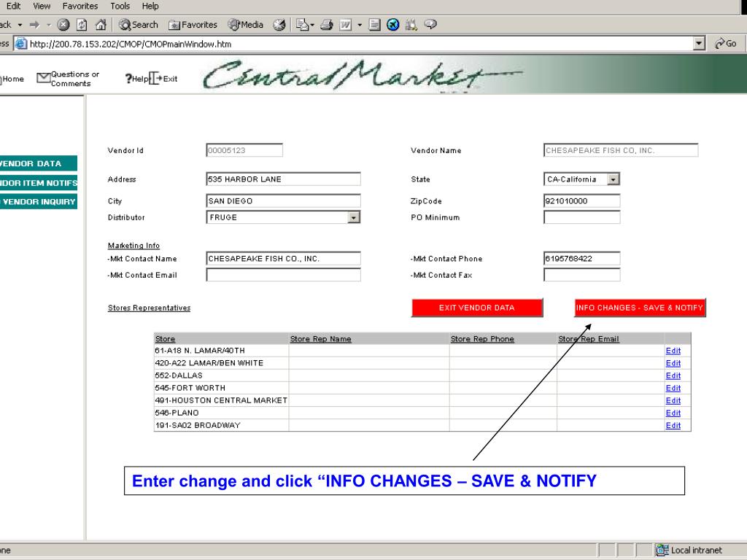Expand the Distributor FRUGE dropdown
The height and width of the screenshot is (560, 747).
tap(353, 217)
